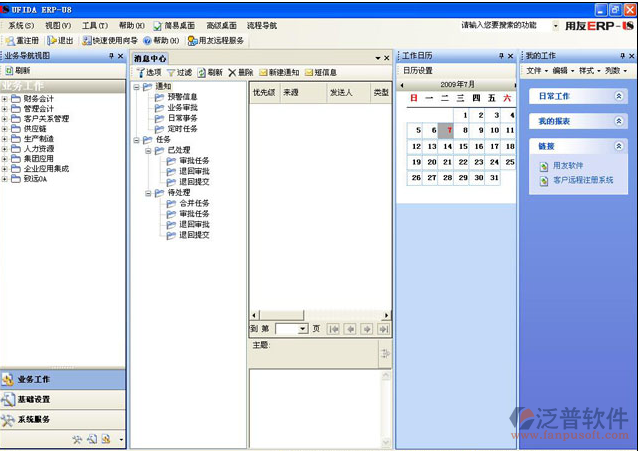The width and height of the screenshot is (639, 451).
Task: Collapse the 日常工作 section
Action: [x=619, y=96]
